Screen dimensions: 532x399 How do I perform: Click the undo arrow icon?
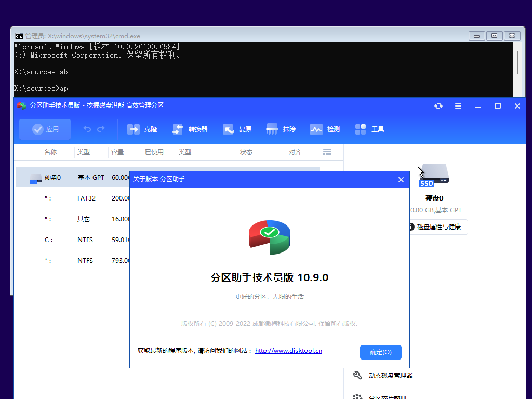[87, 129]
